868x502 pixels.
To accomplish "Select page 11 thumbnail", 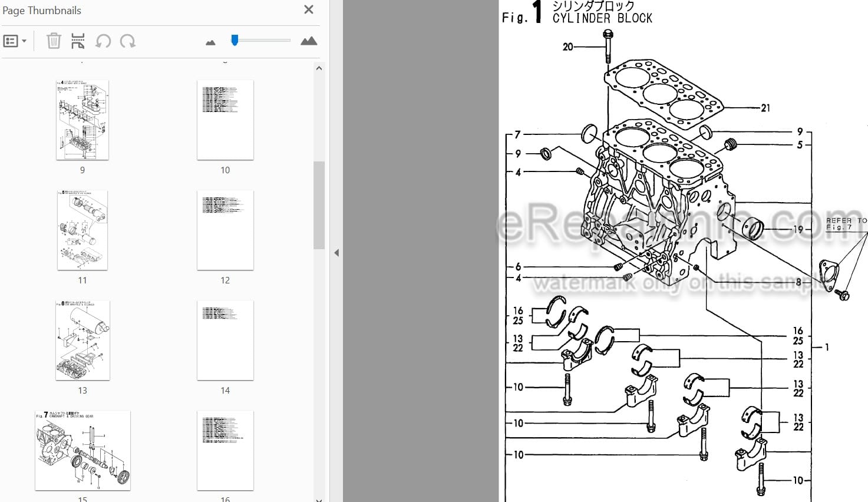I will point(82,230).
